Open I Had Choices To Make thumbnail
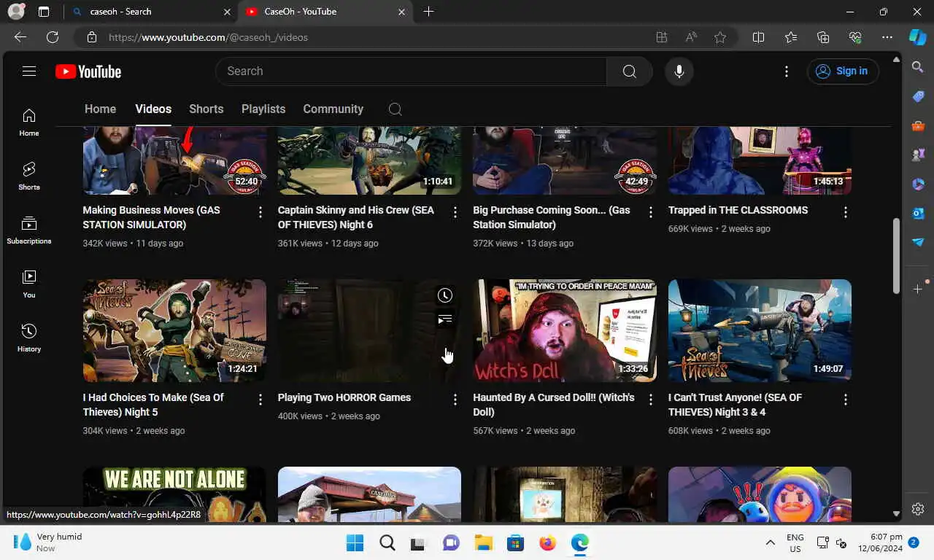 point(174,330)
